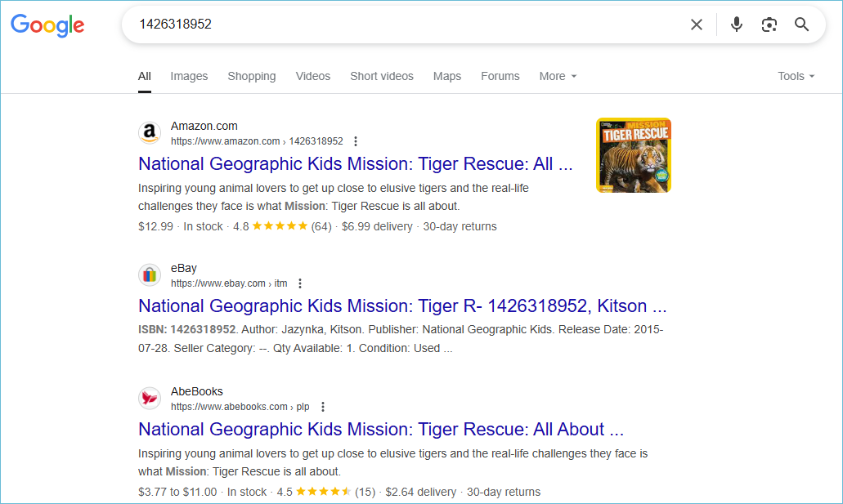
Task: Switch to the Forums tab
Action: tap(500, 76)
